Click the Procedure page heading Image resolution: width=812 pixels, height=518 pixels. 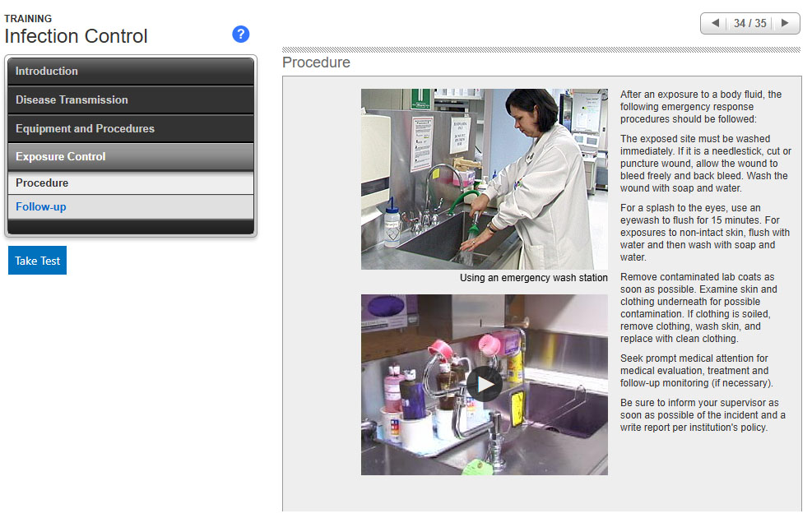tap(316, 63)
